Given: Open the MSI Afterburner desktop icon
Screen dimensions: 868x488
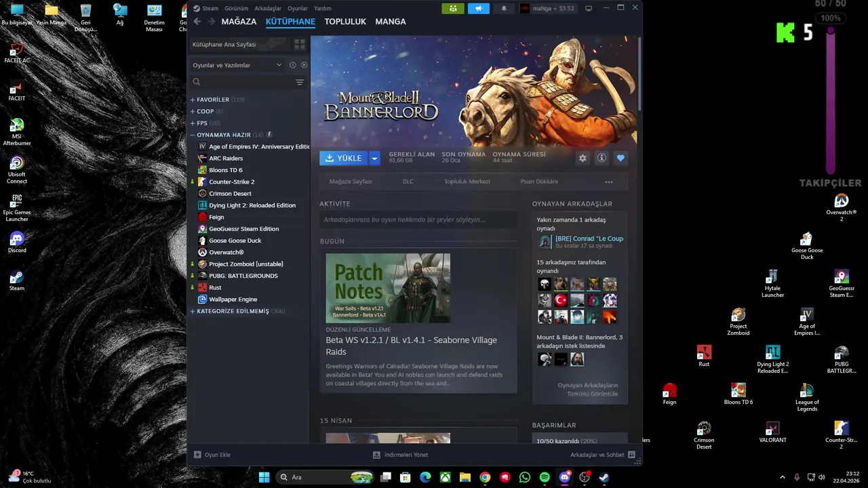Looking at the screenshot, I should (17, 132).
